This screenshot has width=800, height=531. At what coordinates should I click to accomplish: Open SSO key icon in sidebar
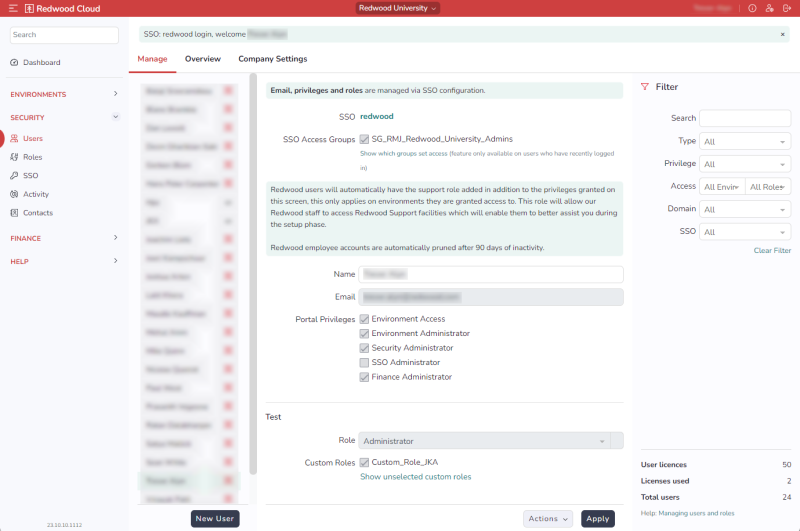tap(14, 175)
